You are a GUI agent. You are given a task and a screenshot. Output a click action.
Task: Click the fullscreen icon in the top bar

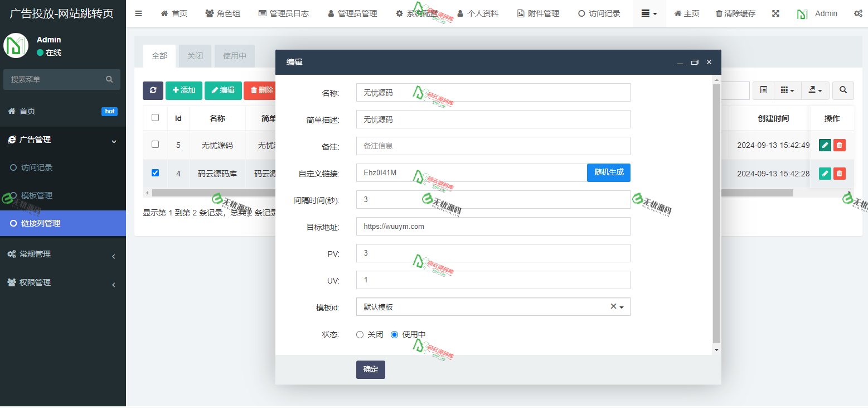(x=775, y=13)
